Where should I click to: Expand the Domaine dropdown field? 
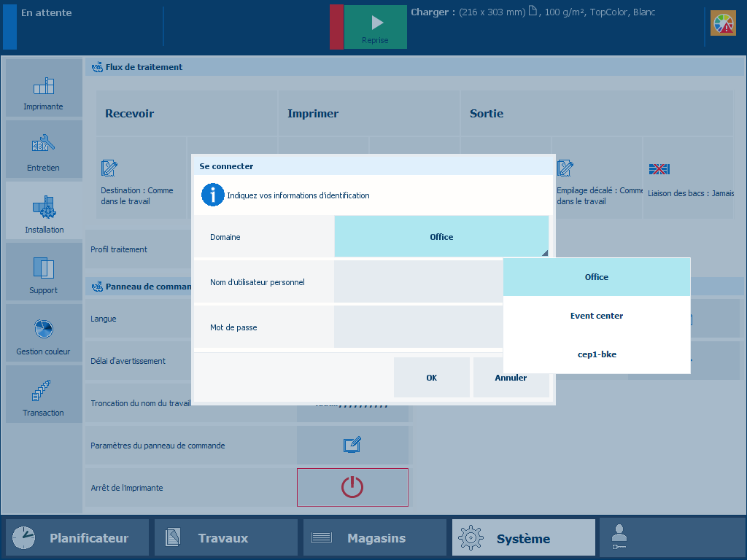click(x=441, y=237)
